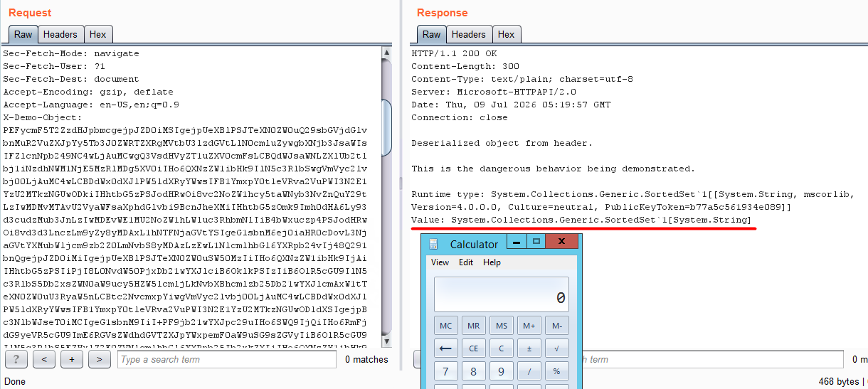This screenshot has height=389, width=868.
Task: Click Calculator C clear button
Action: click(502, 348)
